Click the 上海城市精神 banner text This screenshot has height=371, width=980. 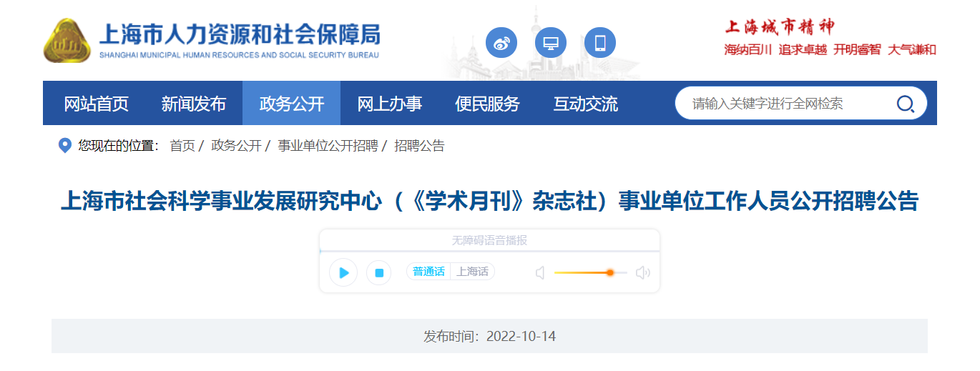click(x=779, y=27)
